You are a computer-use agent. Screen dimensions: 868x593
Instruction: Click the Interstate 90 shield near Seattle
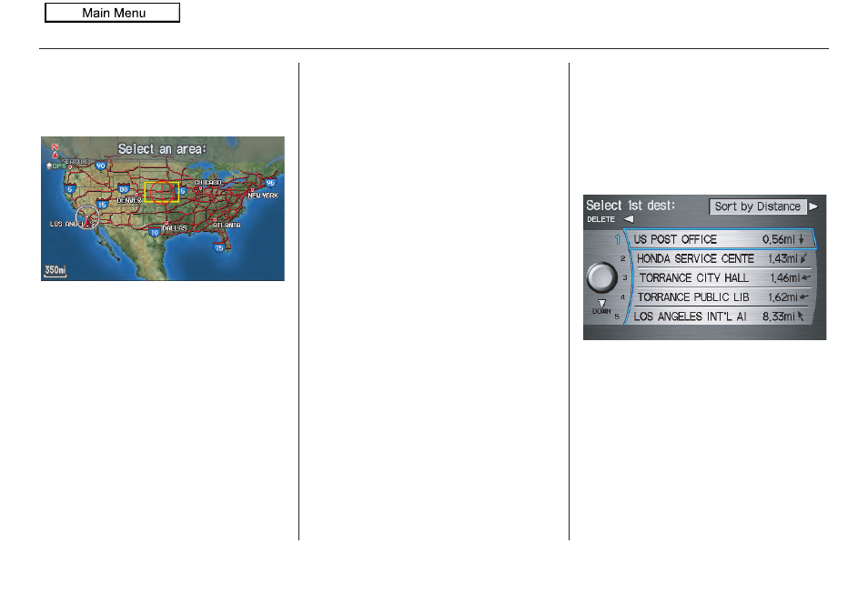tap(100, 166)
